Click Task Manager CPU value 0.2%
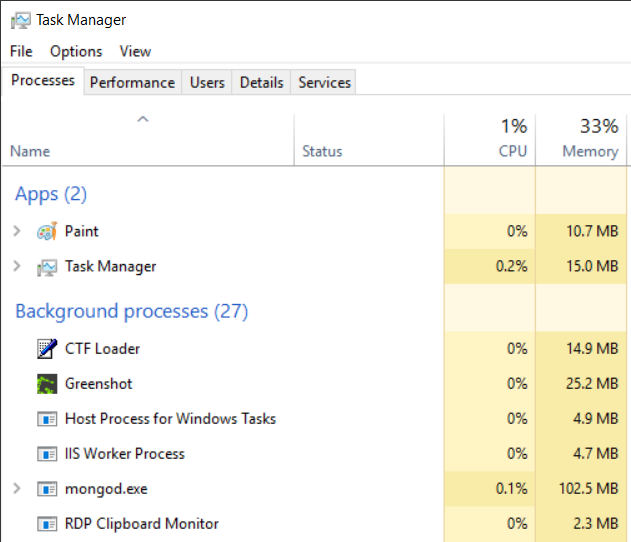The width and height of the screenshot is (631, 542). coord(511,266)
